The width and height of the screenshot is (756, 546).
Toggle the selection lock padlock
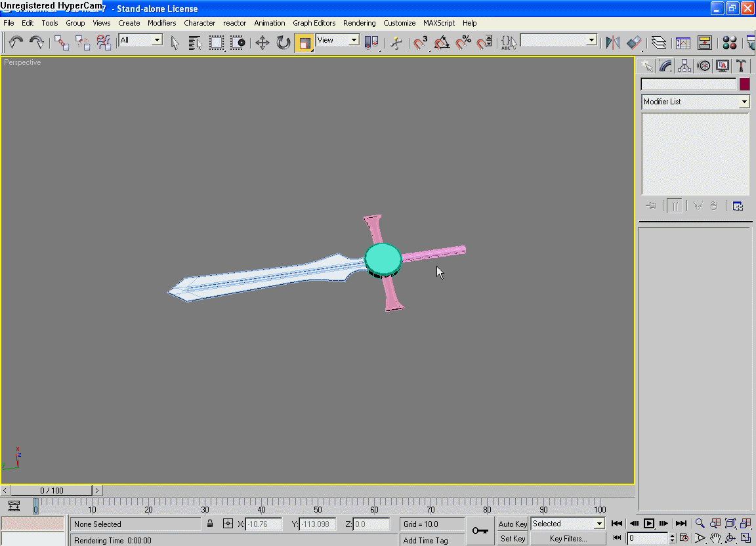pyautogui.click(x=210, y=524)
